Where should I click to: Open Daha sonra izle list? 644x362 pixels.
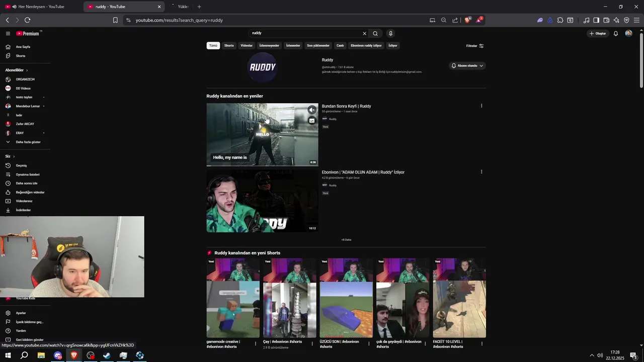tap(25, 184)
